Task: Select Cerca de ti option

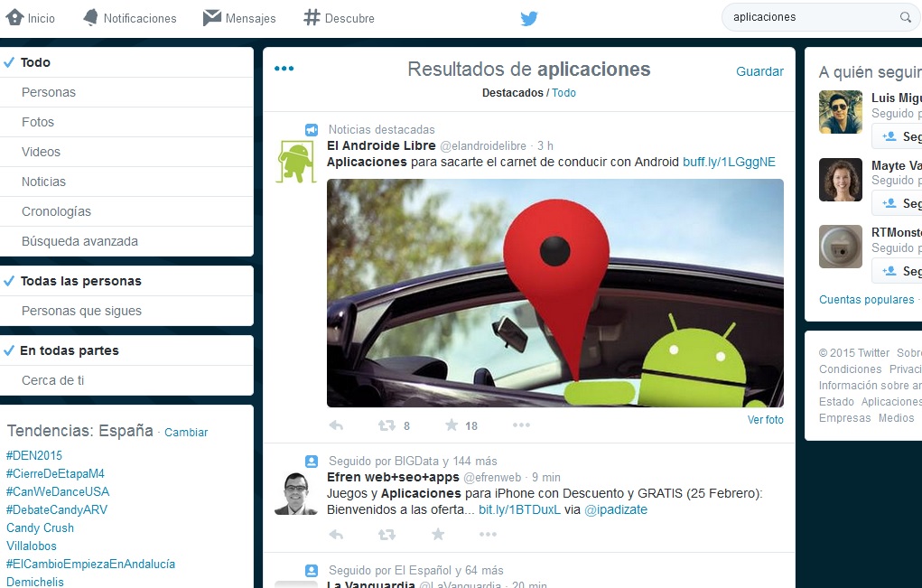Action: (126, 380)
